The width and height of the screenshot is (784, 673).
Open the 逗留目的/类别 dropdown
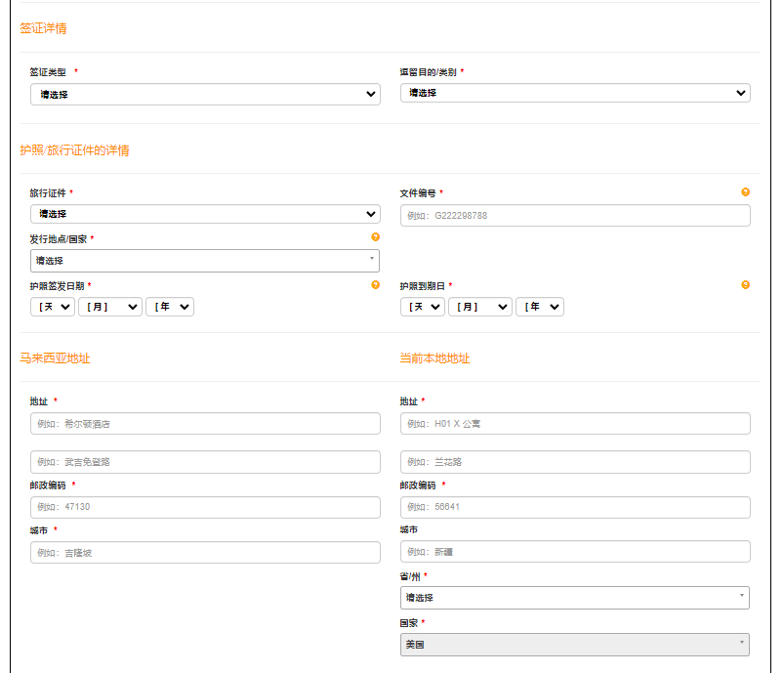point(575,93)
